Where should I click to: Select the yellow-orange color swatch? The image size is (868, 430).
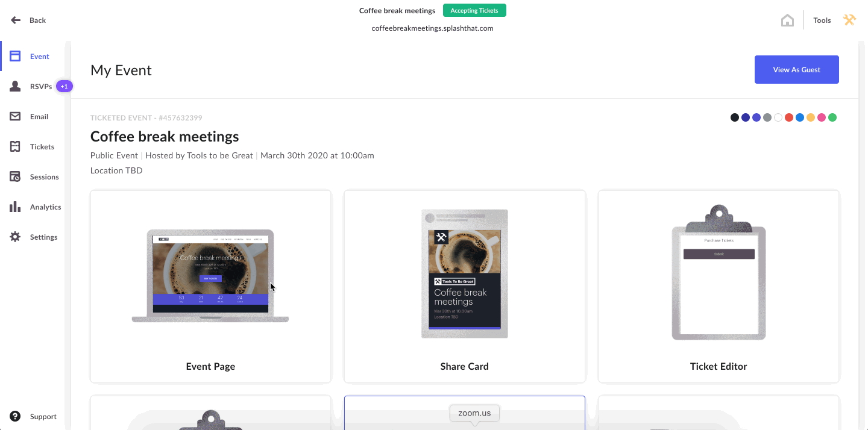[x=811, y=117]
